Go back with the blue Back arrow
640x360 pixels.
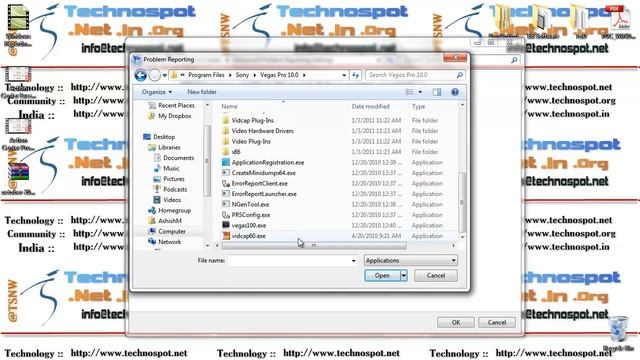(x=140, y=75)
